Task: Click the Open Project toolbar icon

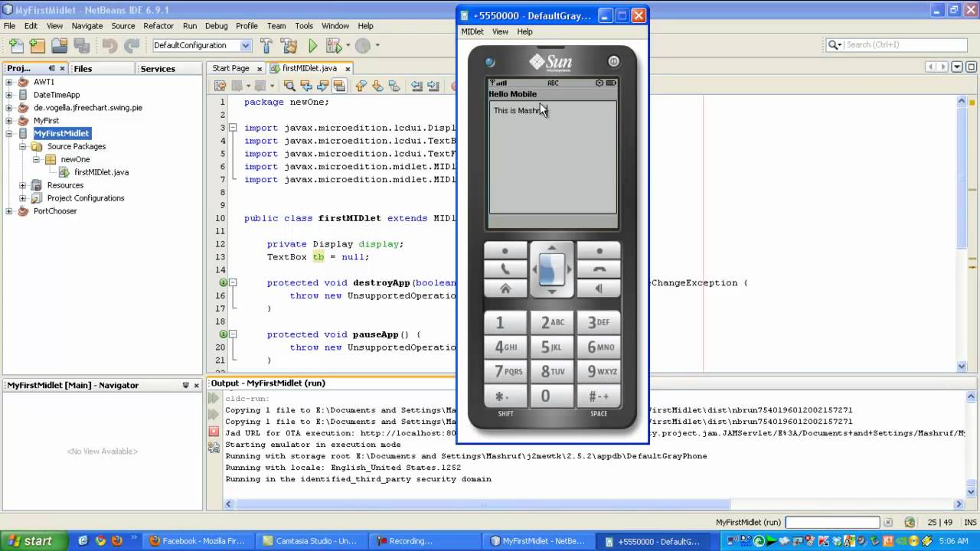Action: pos(59,46)
